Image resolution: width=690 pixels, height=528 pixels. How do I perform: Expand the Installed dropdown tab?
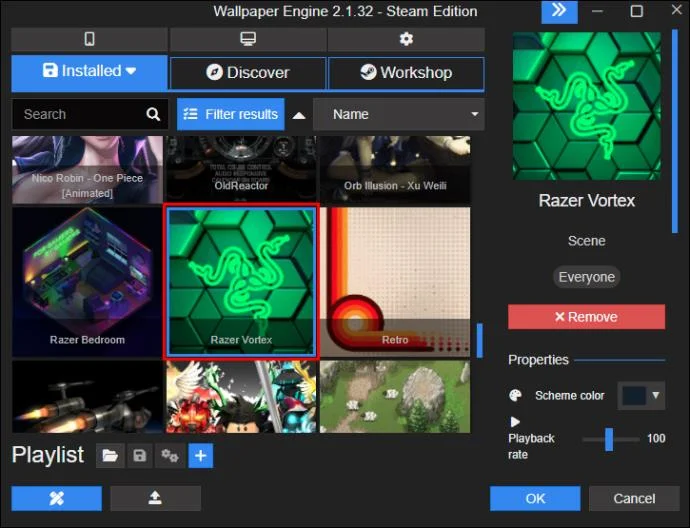(x=89, y=71)
